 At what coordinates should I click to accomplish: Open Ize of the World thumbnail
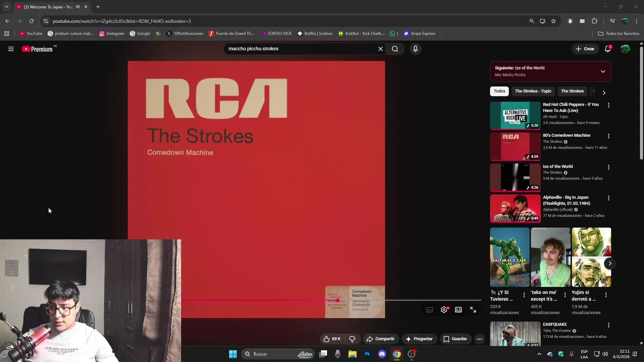coord(515,177)
